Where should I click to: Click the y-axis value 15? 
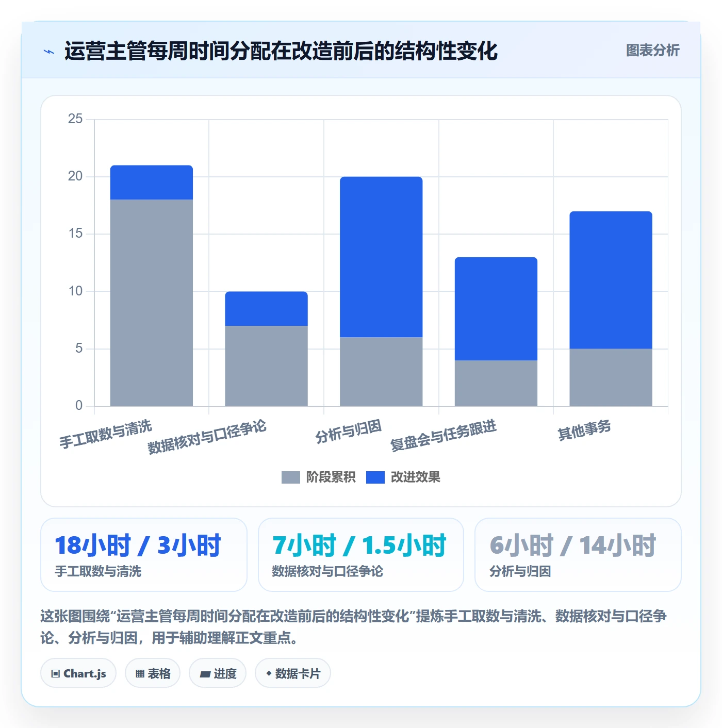tap(75, 234)
